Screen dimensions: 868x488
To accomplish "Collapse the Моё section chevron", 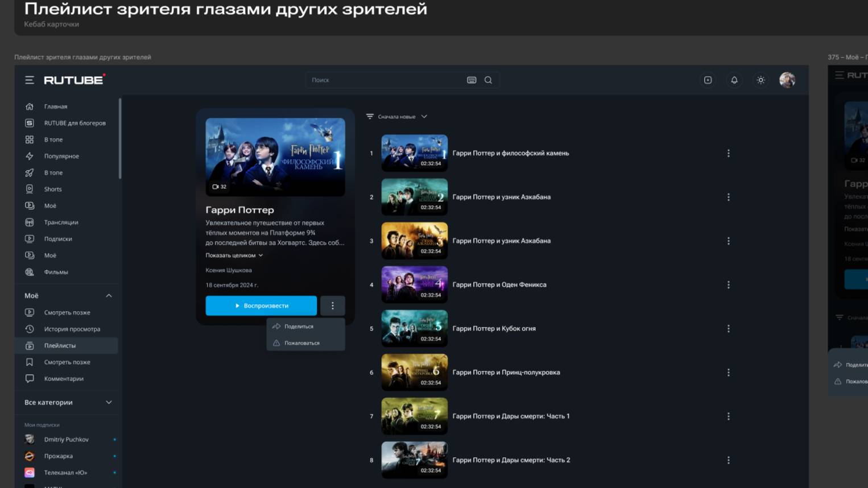I will 109,296.
